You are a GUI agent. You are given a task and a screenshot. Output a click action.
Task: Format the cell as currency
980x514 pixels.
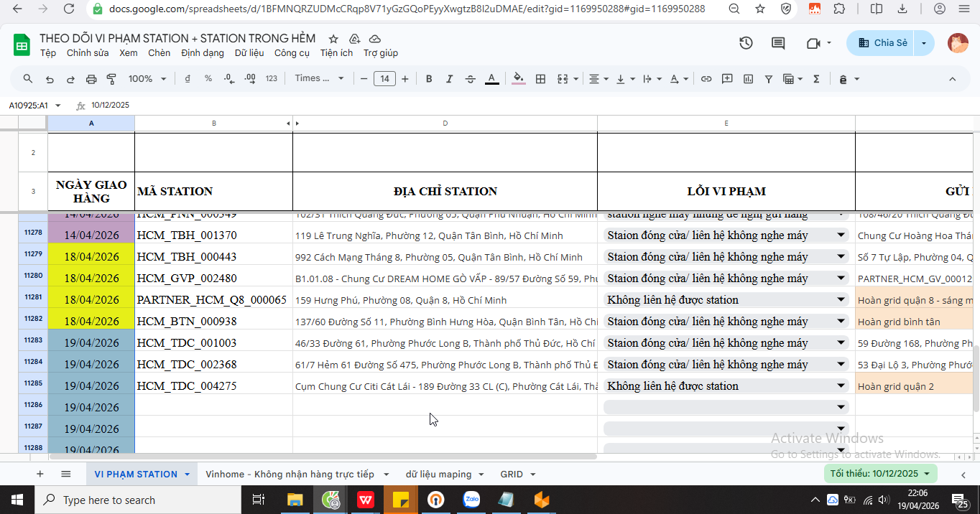coord(188,79)
